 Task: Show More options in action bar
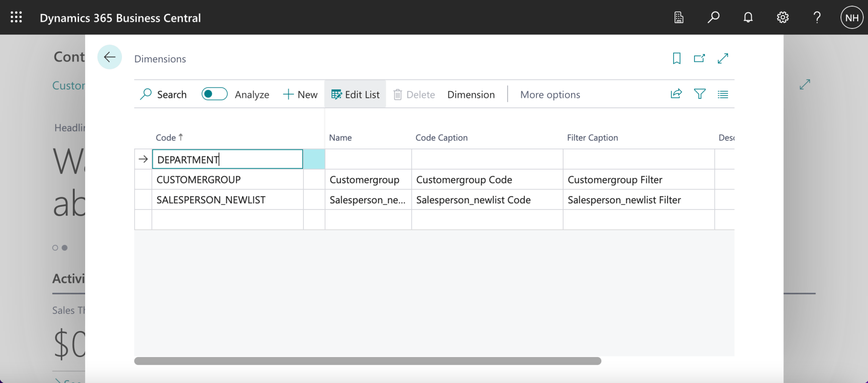(x=550, y=95)
